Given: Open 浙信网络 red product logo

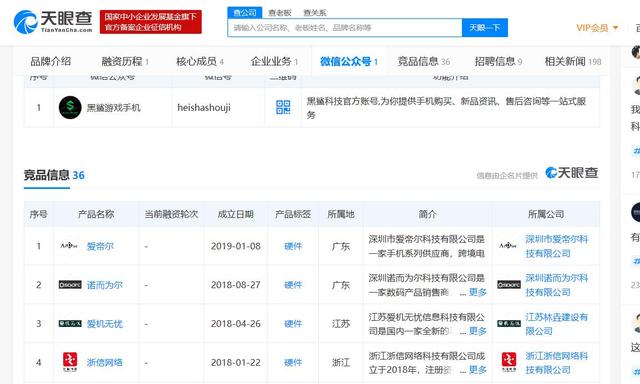Looking at the screenshot, I should pyautogui.click(x=70, y=362).
